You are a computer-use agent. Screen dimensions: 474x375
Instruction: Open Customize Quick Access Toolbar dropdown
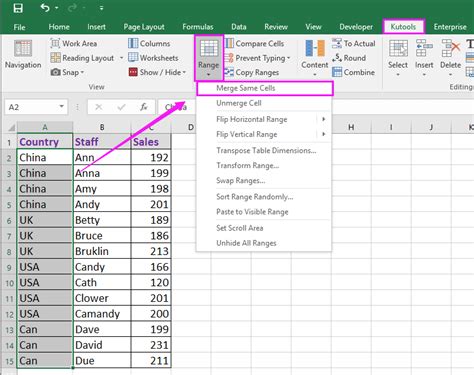101,8
